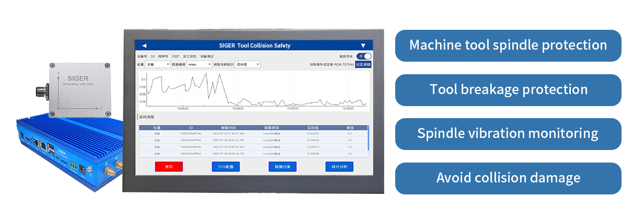This screenshot has width=644, height=219.
Task: Click the 实际值 column header
Action: pos(313,128)
